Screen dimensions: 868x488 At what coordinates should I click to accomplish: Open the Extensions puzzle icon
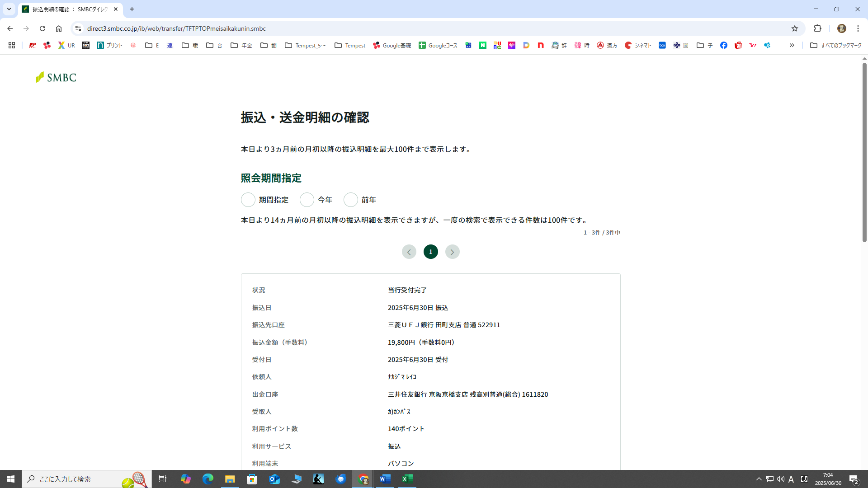(x=817, y=28)
